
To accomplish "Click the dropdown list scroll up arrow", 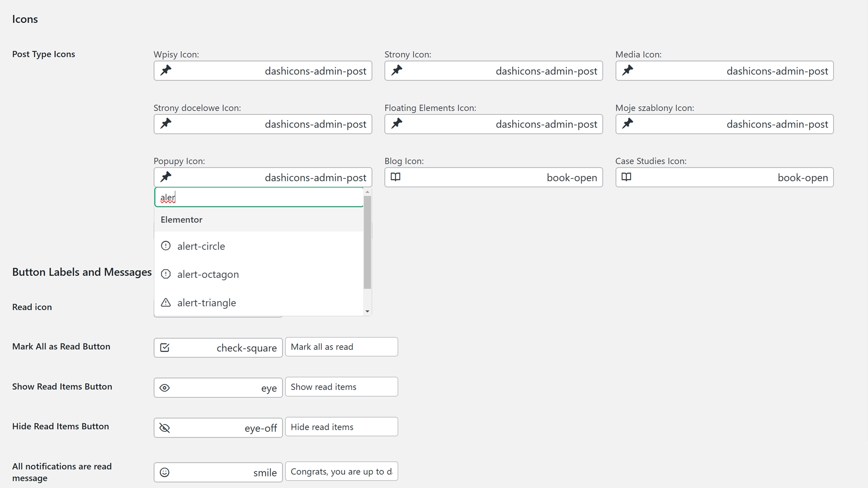I will click(368, 192).
